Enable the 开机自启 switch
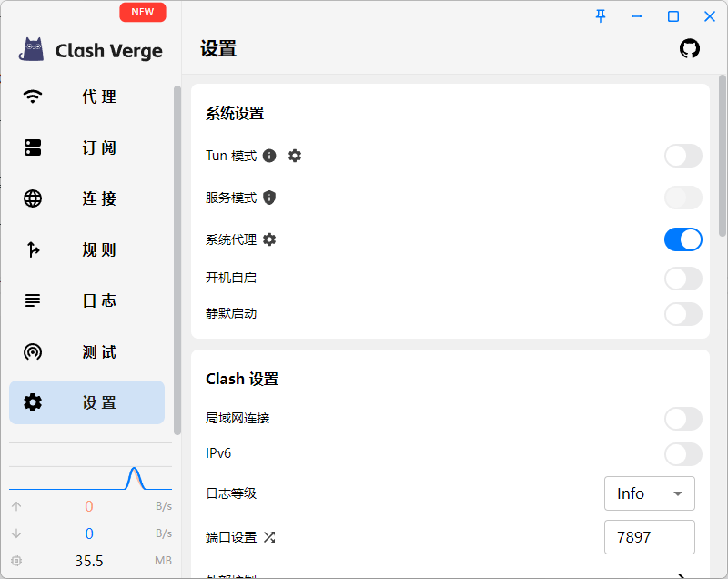The width and height of the screenshot is (728, 579). point(682,278)
